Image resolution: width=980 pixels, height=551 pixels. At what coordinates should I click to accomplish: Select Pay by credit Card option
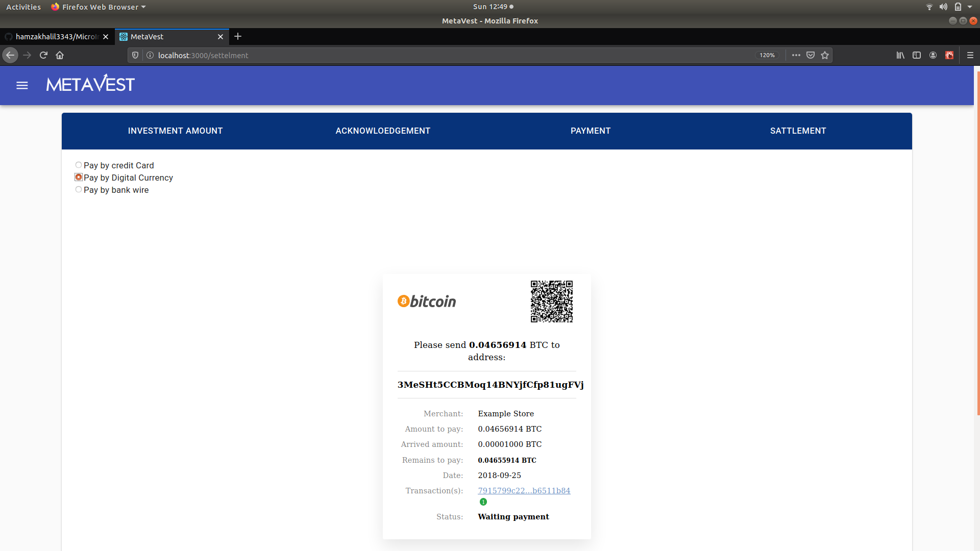(79, 165)
